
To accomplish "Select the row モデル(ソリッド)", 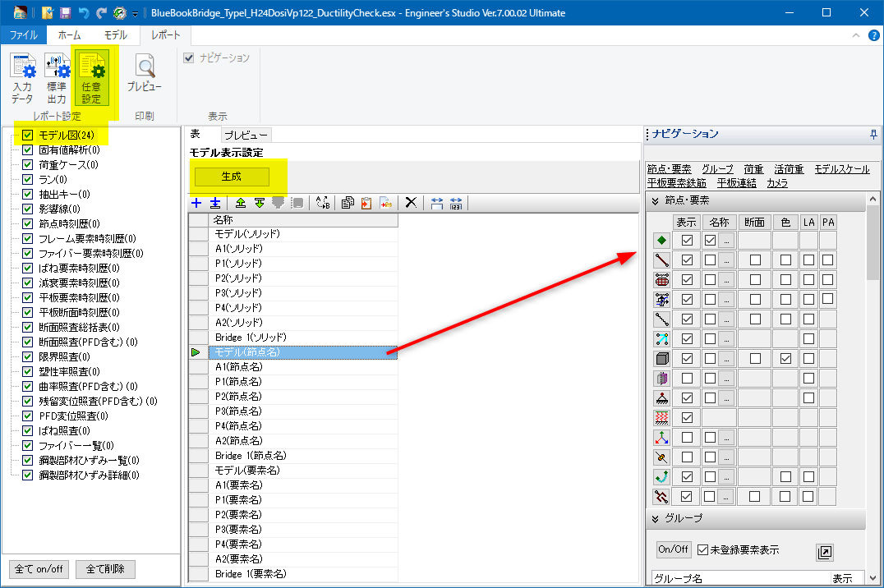I will coord(303,234).
